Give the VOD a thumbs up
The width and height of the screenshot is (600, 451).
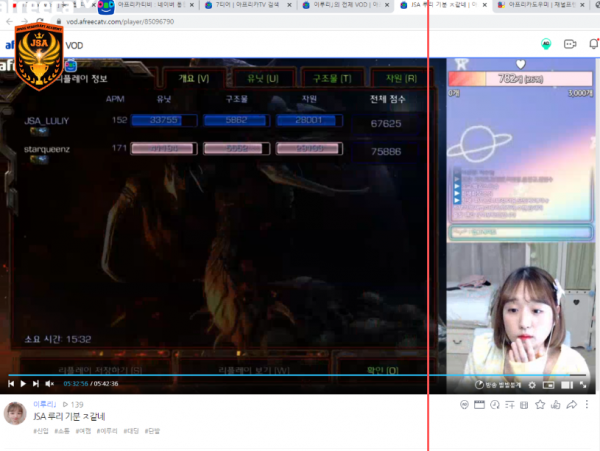556,404
